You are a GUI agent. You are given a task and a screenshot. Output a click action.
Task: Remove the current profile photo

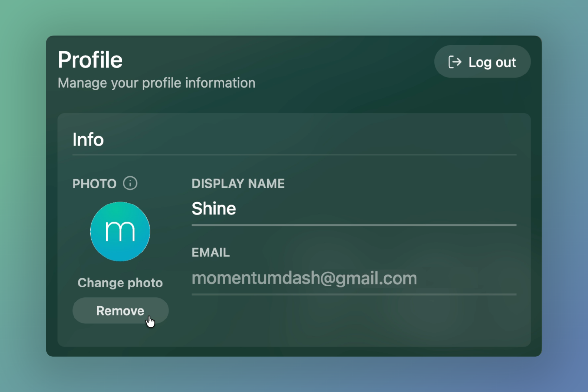tap(120, 311)
